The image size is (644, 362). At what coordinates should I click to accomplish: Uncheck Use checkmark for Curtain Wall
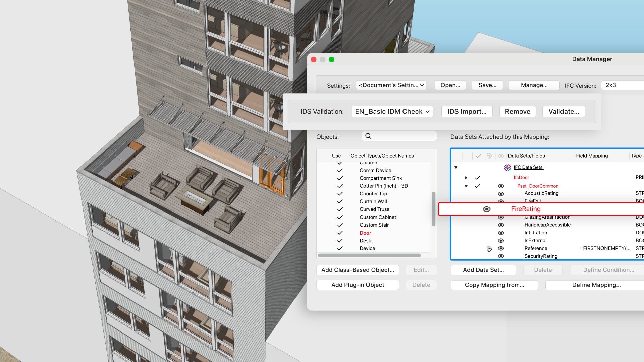(x=340, y=201)
